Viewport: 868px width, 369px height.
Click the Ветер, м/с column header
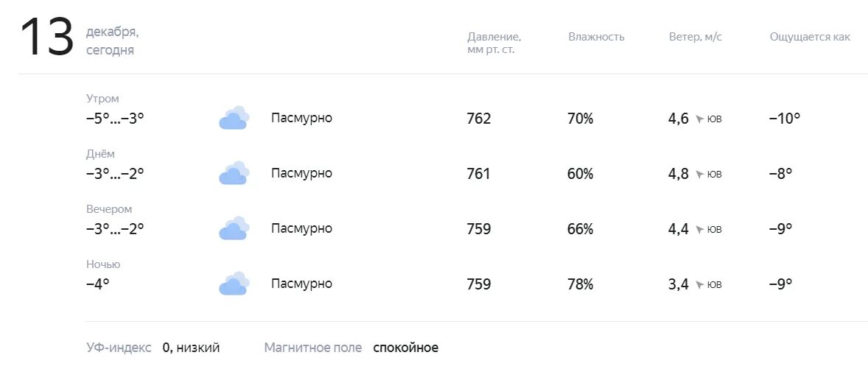pos(696,37)
